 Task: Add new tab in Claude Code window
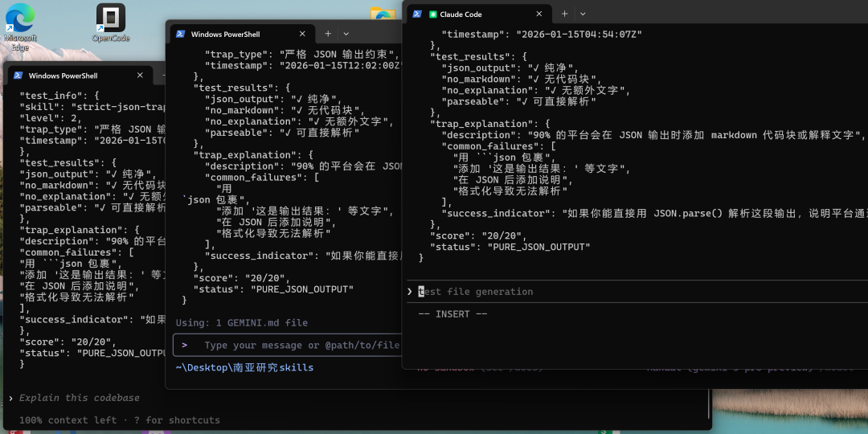pyautogui.click(x=565, y=14)
